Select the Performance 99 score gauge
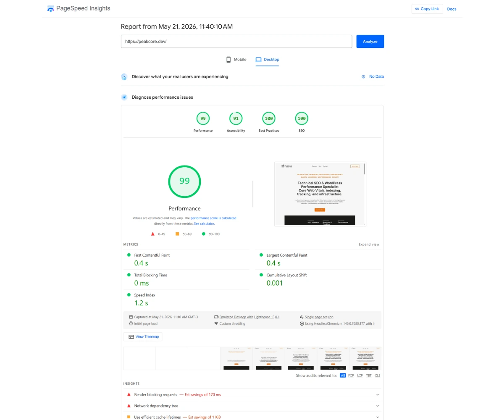This screenshot has width=504, height=420. pos(203,118)
